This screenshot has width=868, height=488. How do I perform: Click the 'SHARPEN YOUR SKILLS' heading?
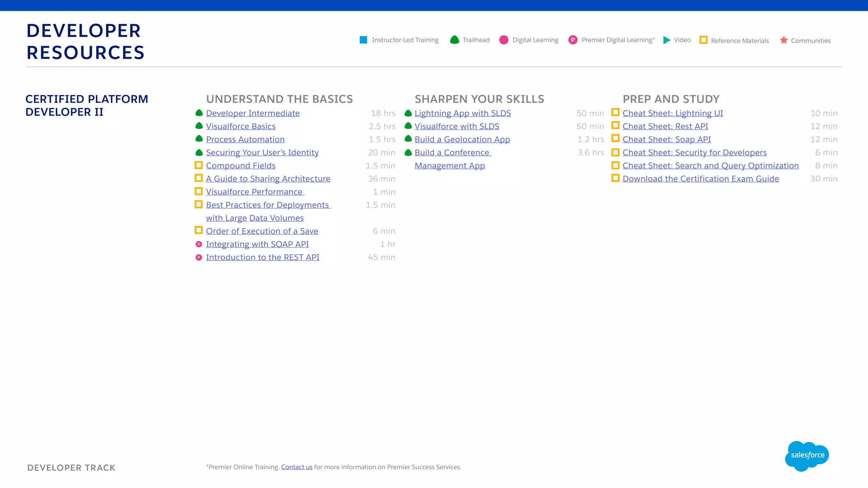479,99
